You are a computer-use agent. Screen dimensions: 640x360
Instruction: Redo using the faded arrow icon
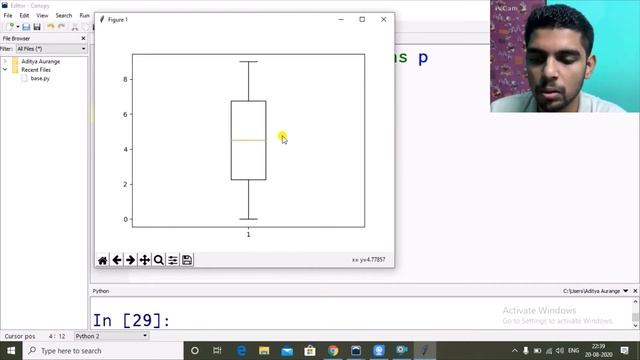62,27
